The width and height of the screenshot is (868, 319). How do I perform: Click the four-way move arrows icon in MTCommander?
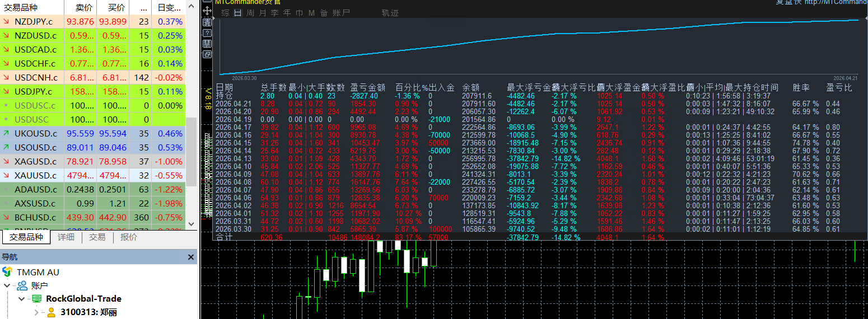pyautogui.click(x=207, y=10)
